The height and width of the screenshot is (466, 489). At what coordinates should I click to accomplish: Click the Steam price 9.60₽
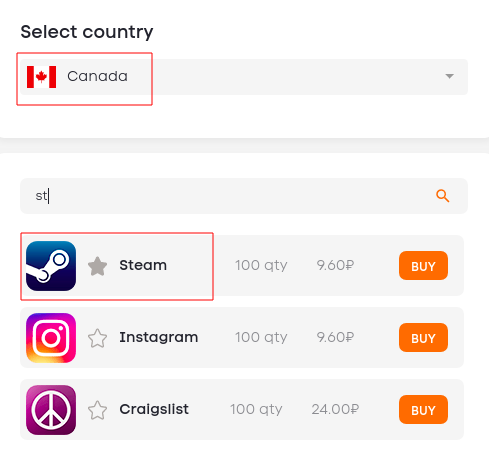[x=335, y=266]
